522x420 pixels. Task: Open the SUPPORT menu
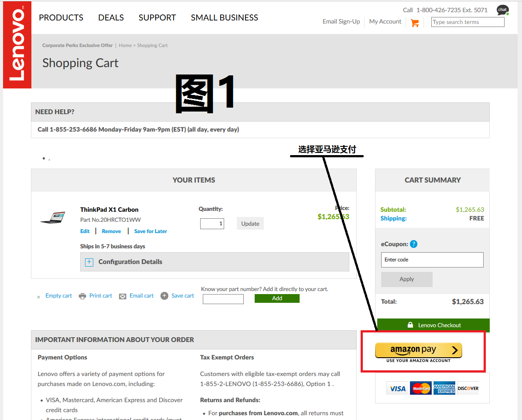[157, 18]
